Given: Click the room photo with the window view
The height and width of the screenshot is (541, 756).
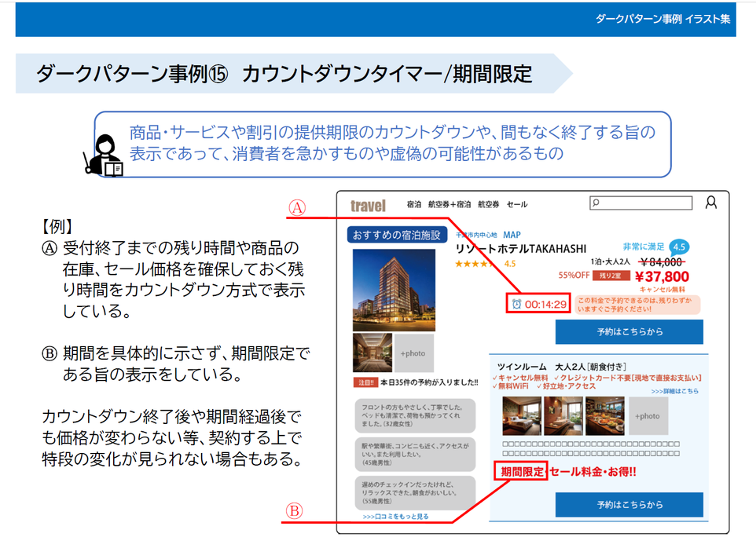Looking at the screenshot, I should (x=563, y=416).
